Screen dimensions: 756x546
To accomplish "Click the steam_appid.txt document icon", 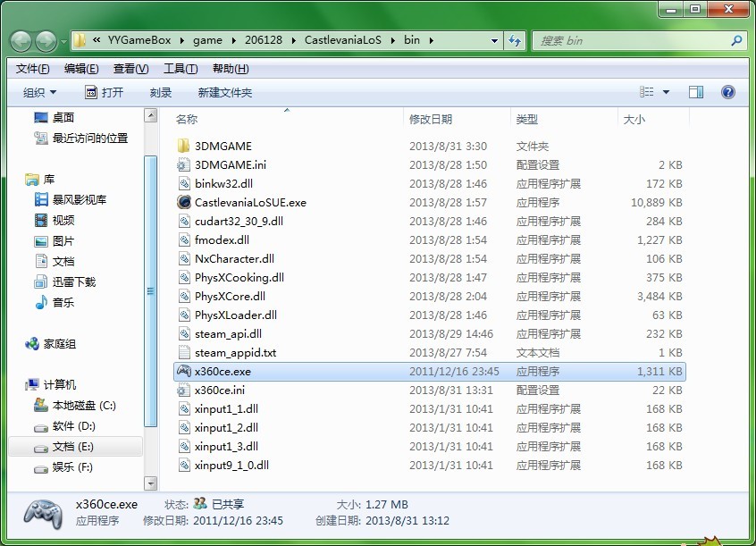I will click(184, 352).
